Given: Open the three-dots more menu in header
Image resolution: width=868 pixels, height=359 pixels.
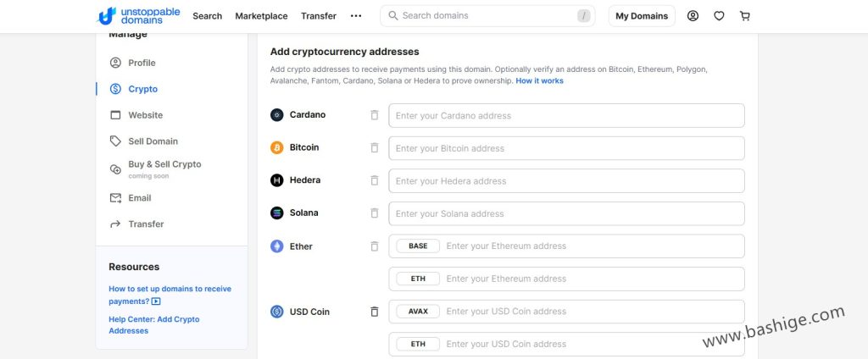Looking at the screenshot, I should pos(356,16).
